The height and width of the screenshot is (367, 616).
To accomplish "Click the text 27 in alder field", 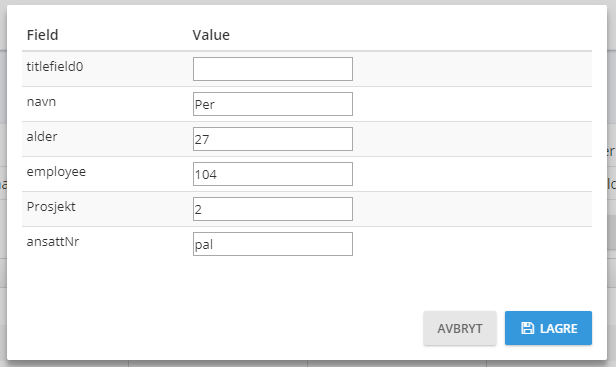I will 202,139.
